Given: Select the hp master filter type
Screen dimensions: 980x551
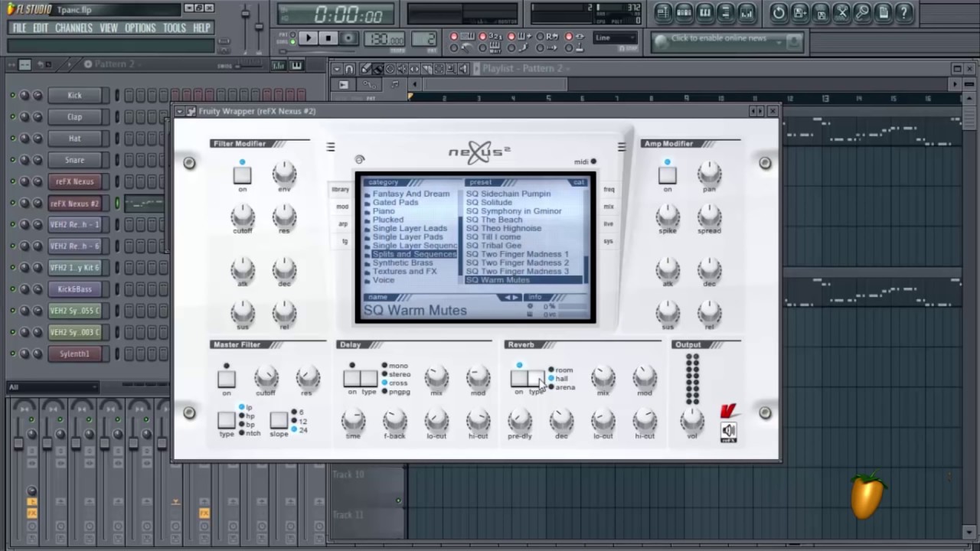Looking at the screenshot, I should (x=246, y=416).
